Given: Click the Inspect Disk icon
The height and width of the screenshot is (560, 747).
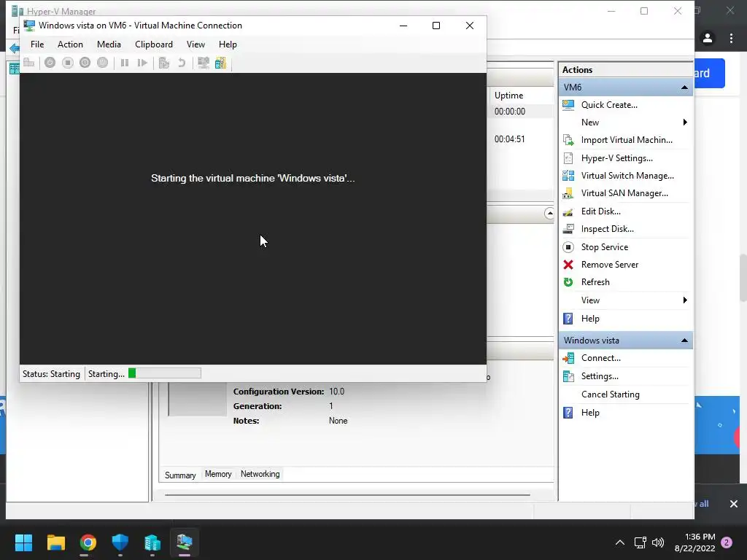Looking at the screenshot, I should pos(568,229).
